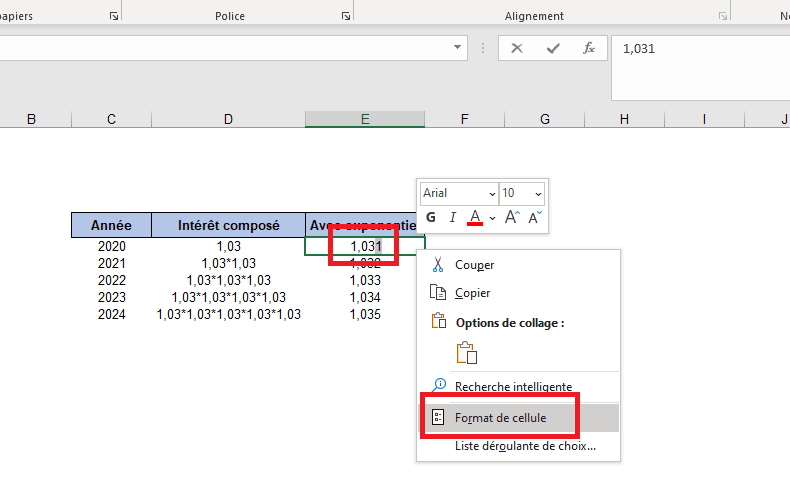Select column F header

[465, 119]
